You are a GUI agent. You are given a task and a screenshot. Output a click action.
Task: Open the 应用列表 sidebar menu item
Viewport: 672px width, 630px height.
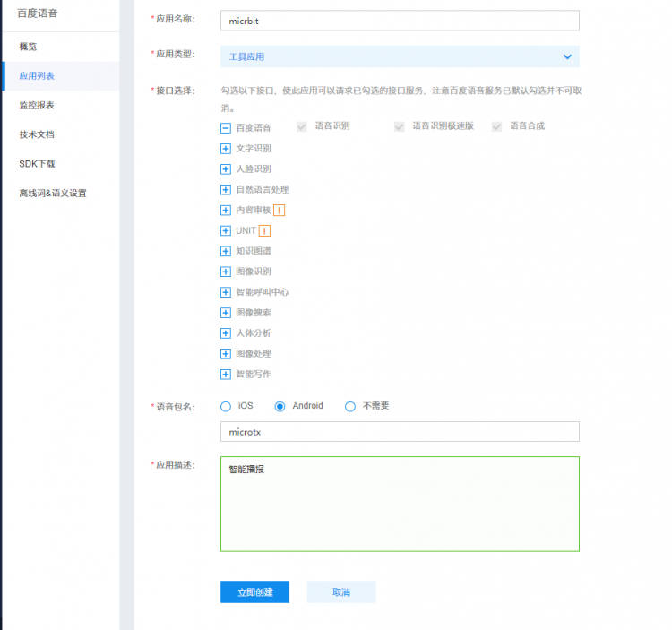pos(61,76)
